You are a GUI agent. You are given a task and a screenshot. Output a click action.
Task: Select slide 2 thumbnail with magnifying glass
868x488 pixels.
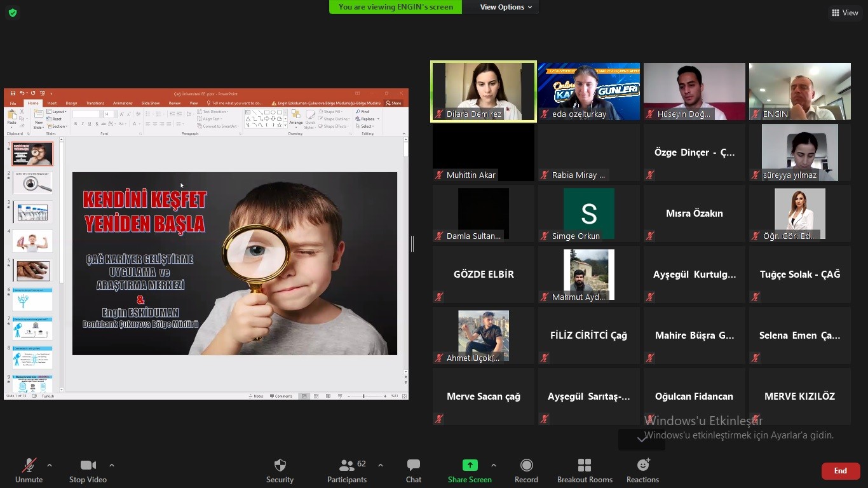click(32, 183)
